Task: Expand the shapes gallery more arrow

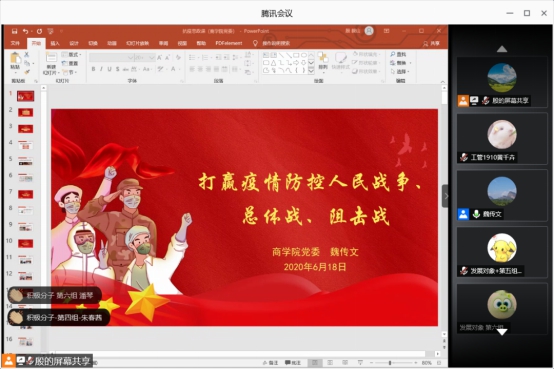Action: pyautogui.click(x=311, y=71)
